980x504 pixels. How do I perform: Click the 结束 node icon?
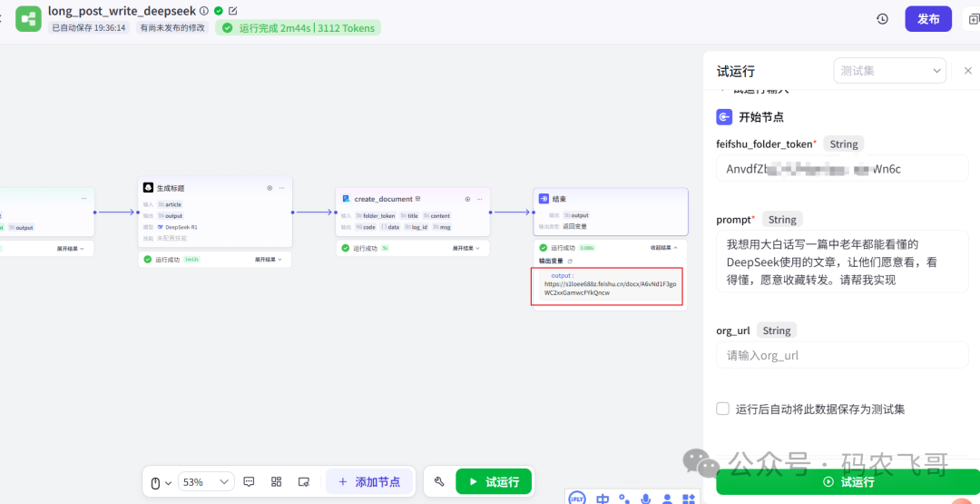544,199
